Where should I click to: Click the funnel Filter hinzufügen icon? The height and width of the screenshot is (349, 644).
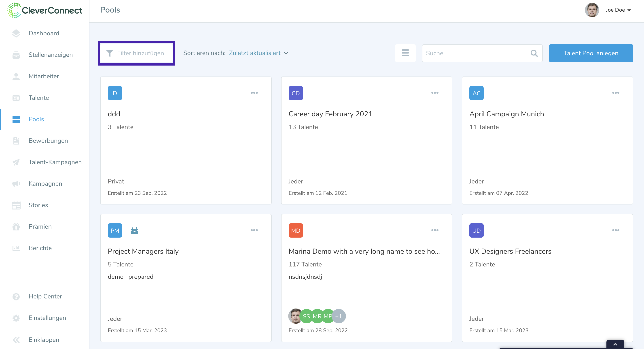pos(110,53)
